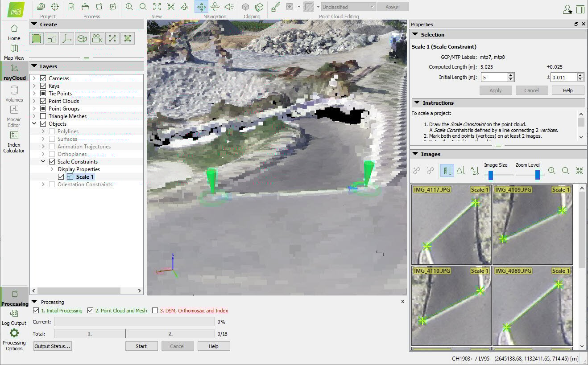The width and height of the screenshot is (588, 365).
Task: Sort images alphabetically with A-Z icon
Action: [x=474, y=170]
